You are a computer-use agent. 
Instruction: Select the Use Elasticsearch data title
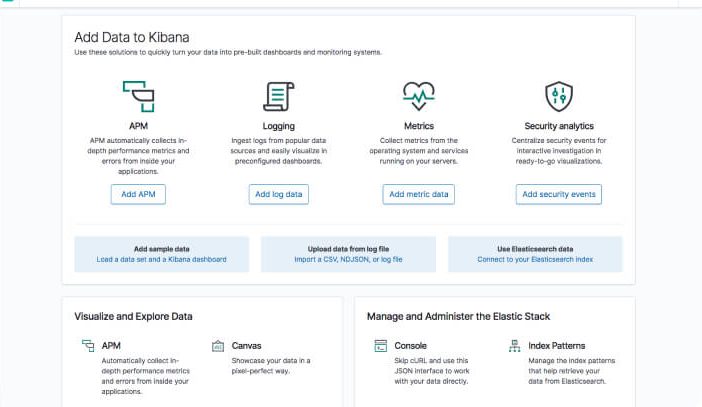[x=535, y=249]
